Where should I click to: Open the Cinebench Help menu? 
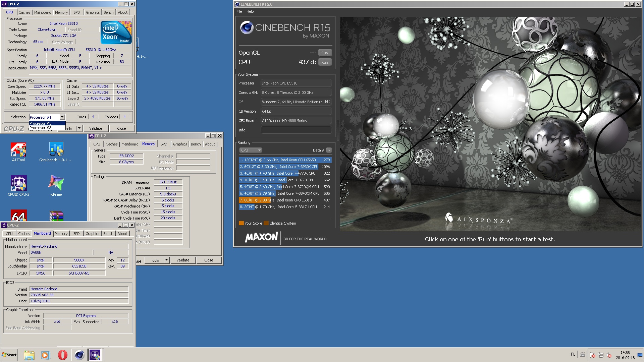[x=250, y=11]
